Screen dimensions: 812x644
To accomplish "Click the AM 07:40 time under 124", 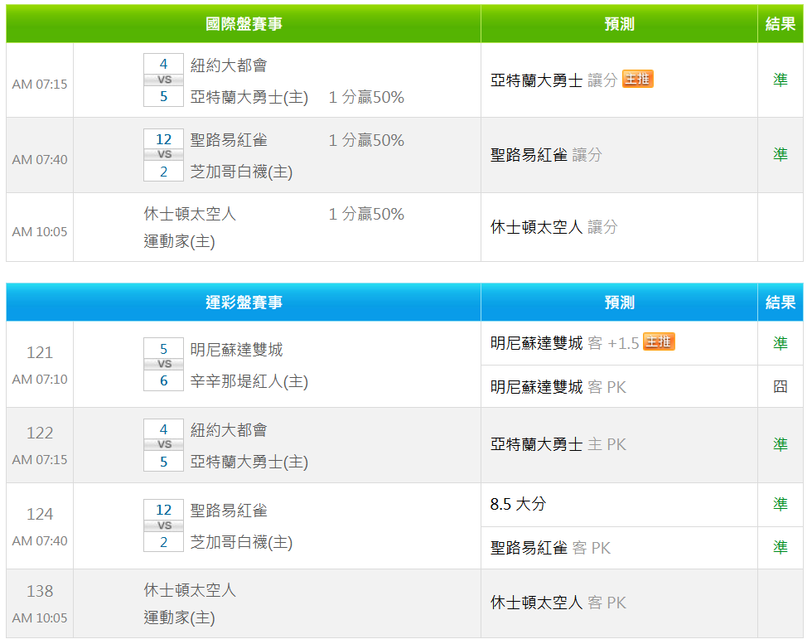I will pos(40,541).
